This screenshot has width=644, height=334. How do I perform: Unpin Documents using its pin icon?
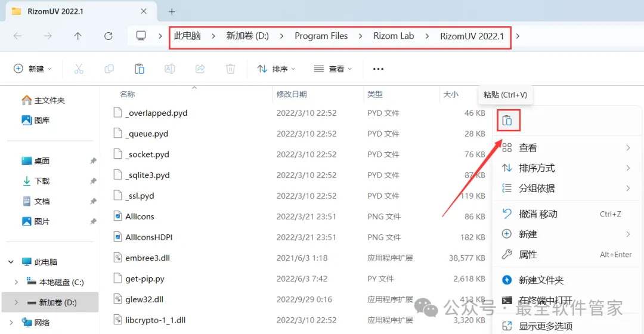coord(93,202)
